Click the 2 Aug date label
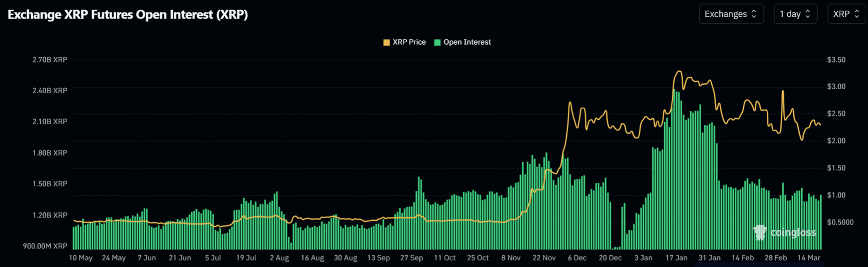This screenshot has width=868, height=267. (x=279, y=257)
